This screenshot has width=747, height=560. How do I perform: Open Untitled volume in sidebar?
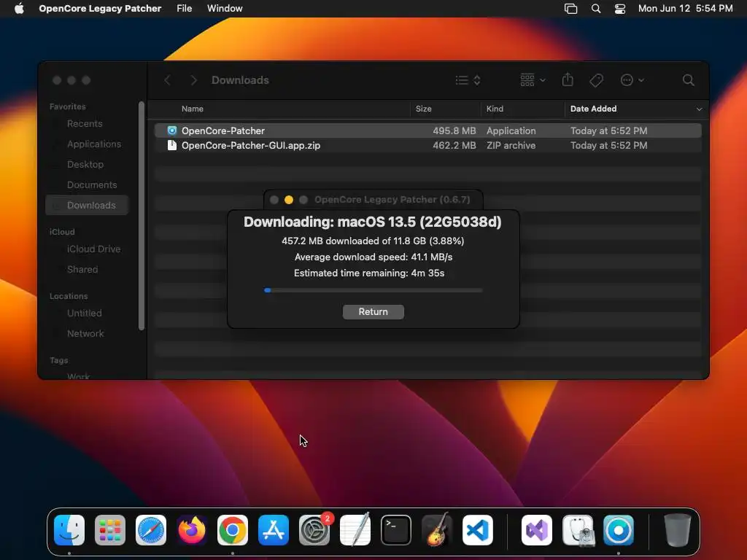pyautogui.click(x=85, y=314)
